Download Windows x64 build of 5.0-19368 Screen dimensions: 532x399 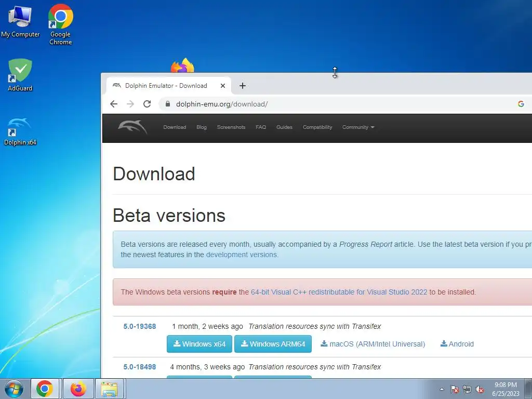pos(199,344)
